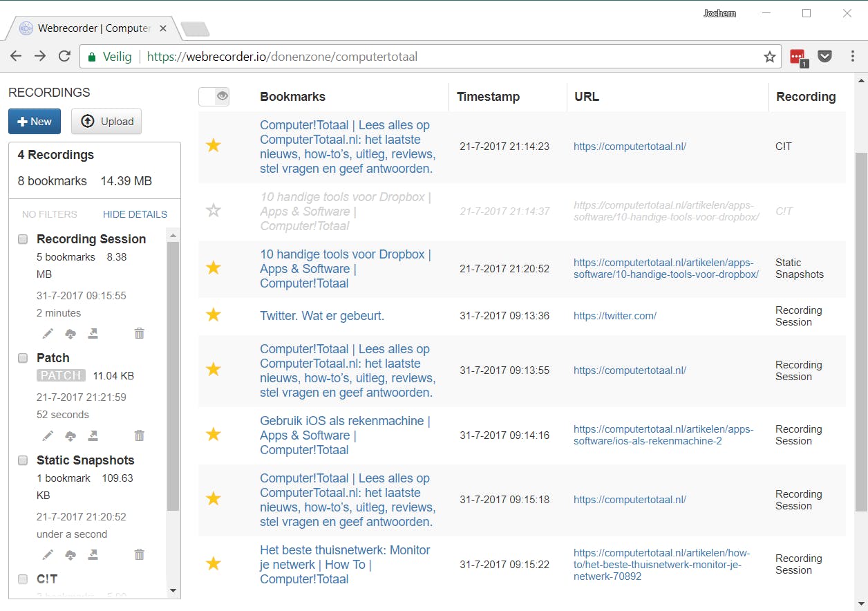Click the empty star on the greyed Dropbox bookmark

pyautogui.click(x=214, y=211)
